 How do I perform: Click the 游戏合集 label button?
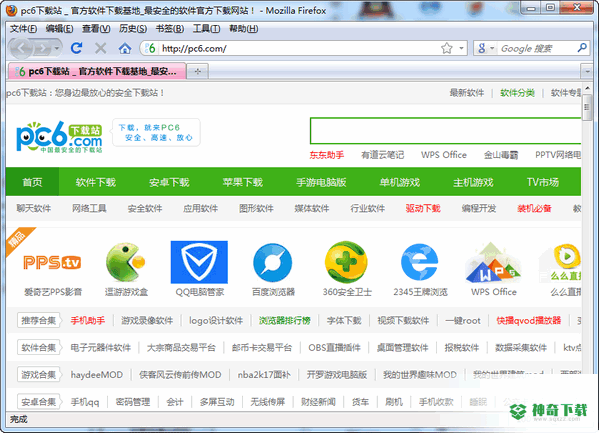coord(39,375)
